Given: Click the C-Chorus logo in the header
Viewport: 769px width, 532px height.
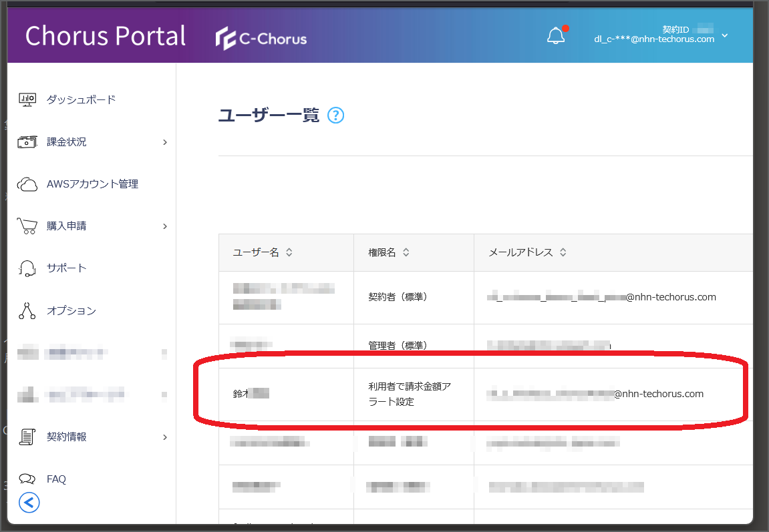Looking at the screenshot, I should (261, 38).
